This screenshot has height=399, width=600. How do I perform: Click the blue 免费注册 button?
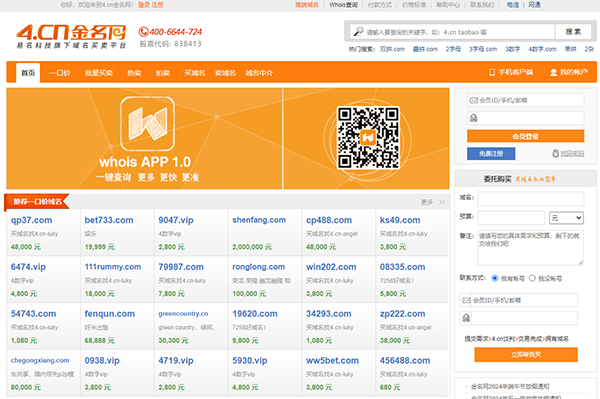491,153
